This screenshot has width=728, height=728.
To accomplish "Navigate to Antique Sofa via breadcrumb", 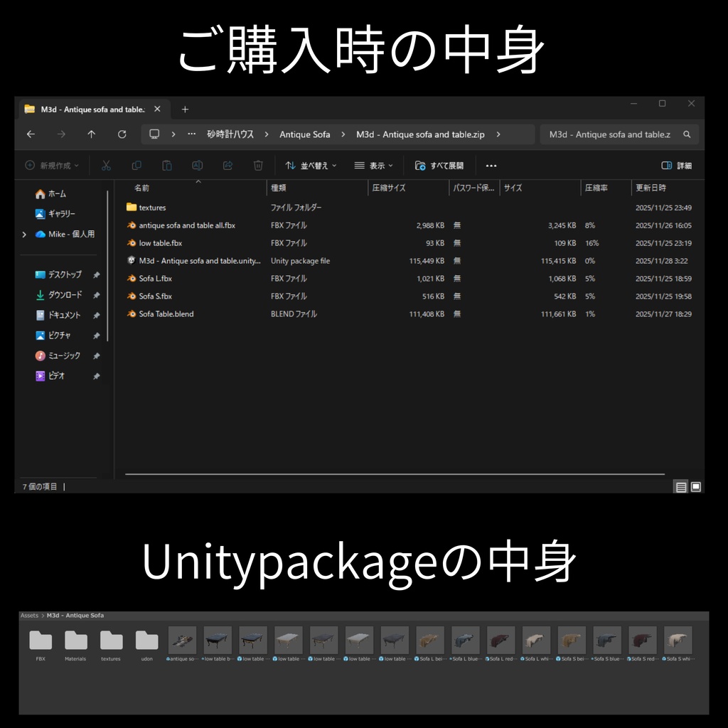I will tap(304, 134).
